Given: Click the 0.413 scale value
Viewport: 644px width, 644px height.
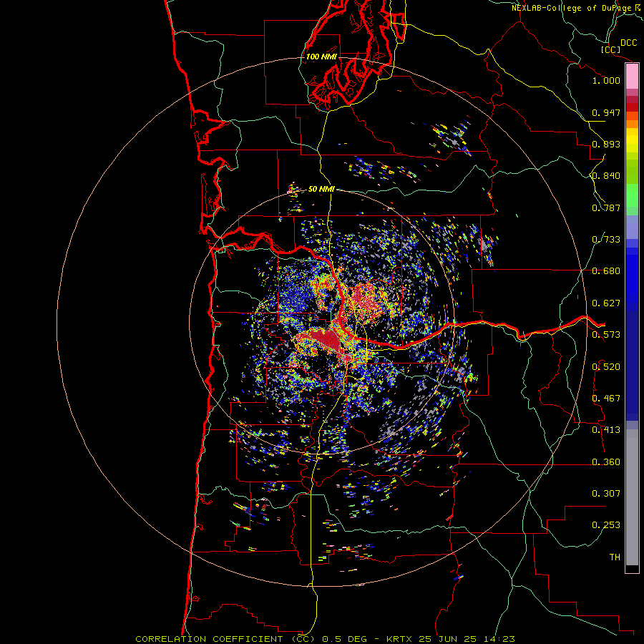Looking at the screenshot, I should click(x=606, y=430).
